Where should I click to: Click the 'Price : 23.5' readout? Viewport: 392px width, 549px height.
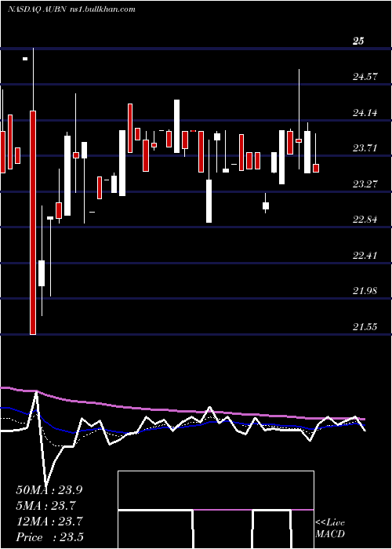(49, 537)
